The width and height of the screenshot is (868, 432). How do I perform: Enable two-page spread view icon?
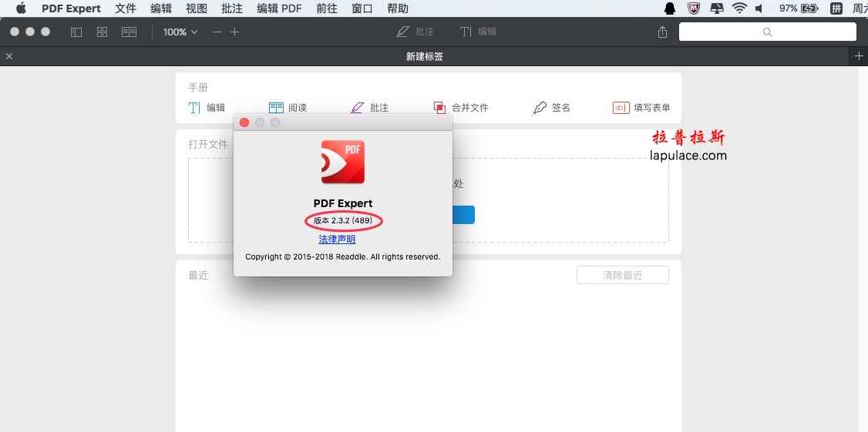pos(129,32)
